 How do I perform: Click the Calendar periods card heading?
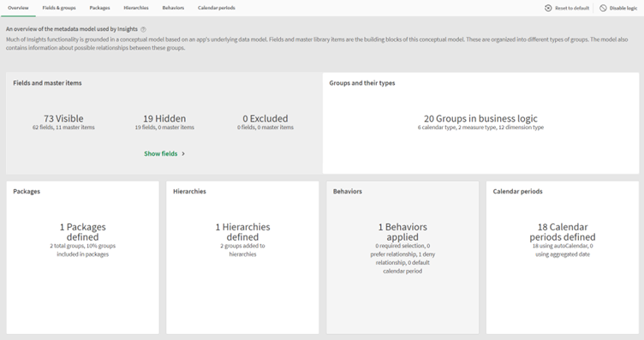pyautogui.click(x=517, y=191)
